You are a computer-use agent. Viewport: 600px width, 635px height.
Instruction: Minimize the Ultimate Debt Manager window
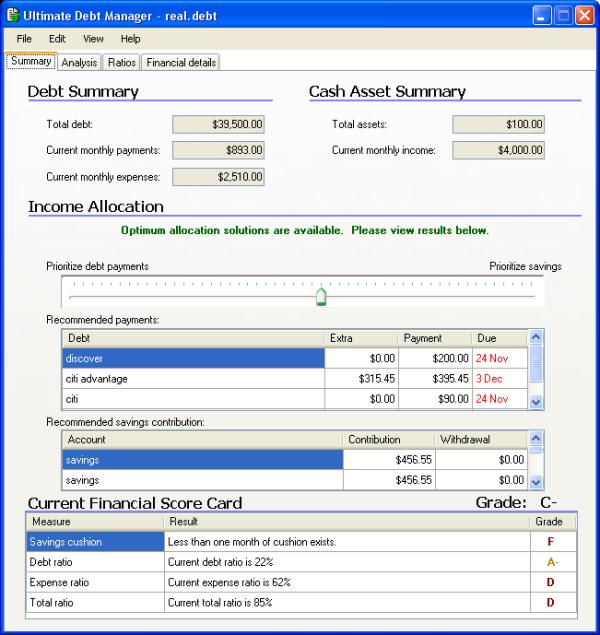[542, 16]
